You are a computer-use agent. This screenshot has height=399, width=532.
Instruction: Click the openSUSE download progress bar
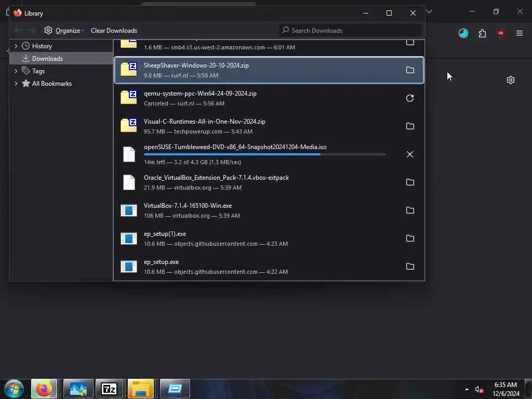pos(264,154)
